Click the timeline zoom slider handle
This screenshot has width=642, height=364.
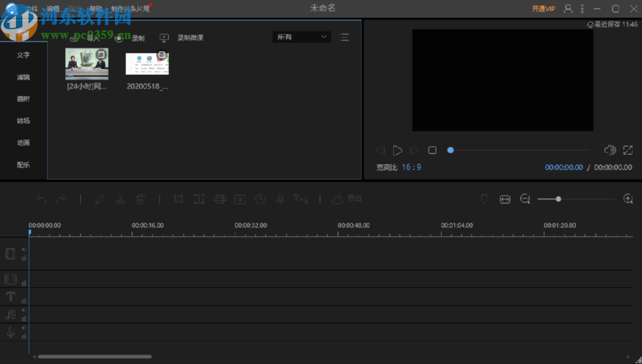click(x=558, y=199)
